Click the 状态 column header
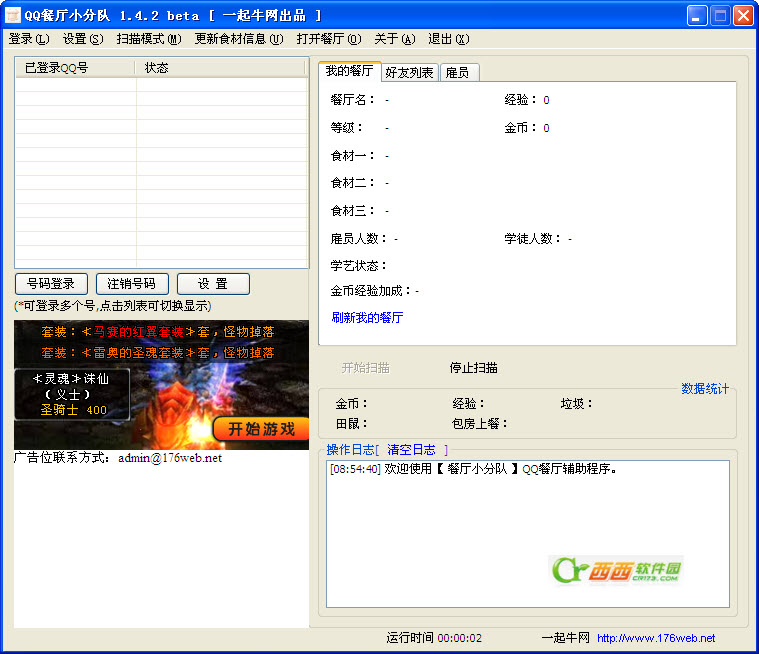The width and height of the screenshot is (759, 654). pyautogui.click(x=220, y=68)
